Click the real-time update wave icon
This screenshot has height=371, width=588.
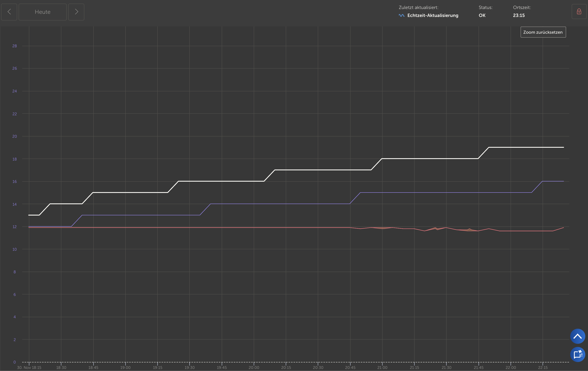401,15
